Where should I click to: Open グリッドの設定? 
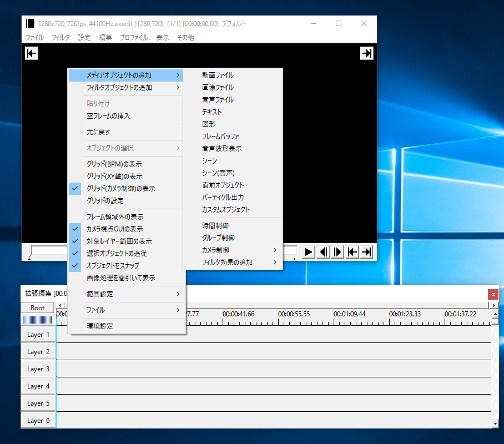(125, 200)
